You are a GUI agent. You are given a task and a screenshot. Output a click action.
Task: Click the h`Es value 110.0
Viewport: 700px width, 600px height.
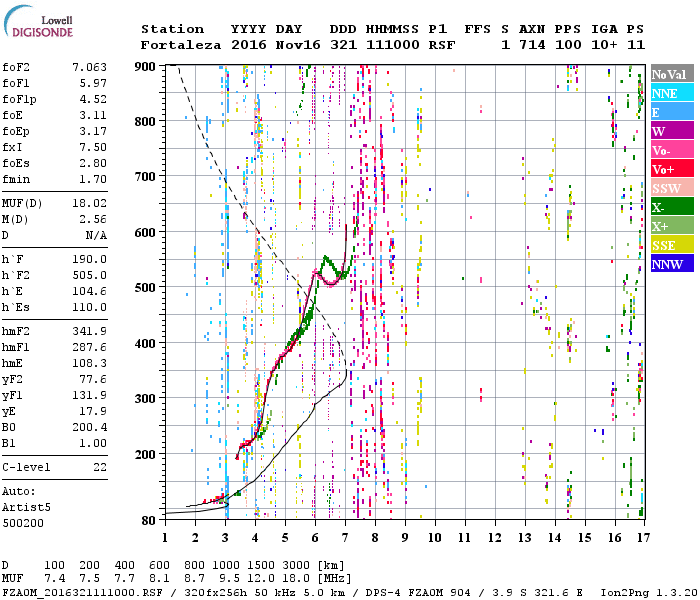(89, 307)
